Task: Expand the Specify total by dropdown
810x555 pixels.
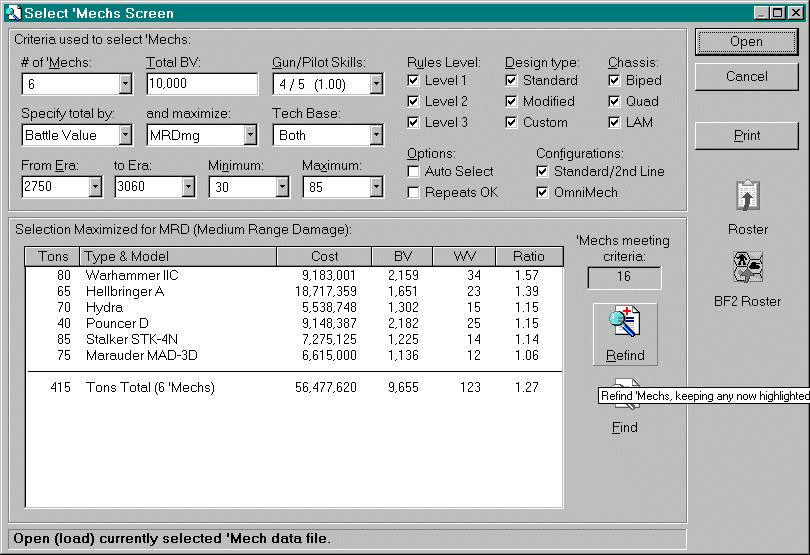Action: pos(125,135)
